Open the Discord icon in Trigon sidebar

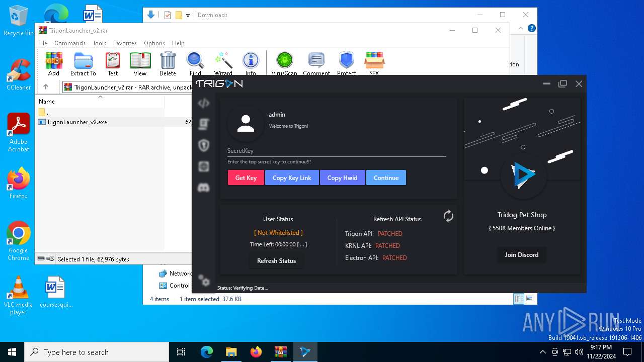(x=204, y=188)
